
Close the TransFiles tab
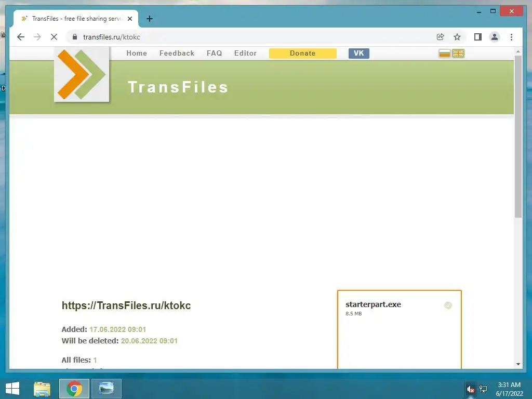point(130,19)
